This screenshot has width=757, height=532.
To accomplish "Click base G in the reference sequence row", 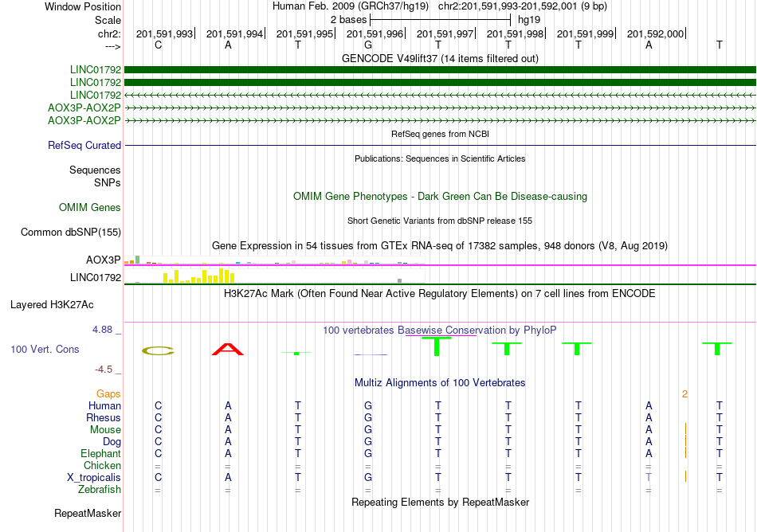I will coord(368,45).
